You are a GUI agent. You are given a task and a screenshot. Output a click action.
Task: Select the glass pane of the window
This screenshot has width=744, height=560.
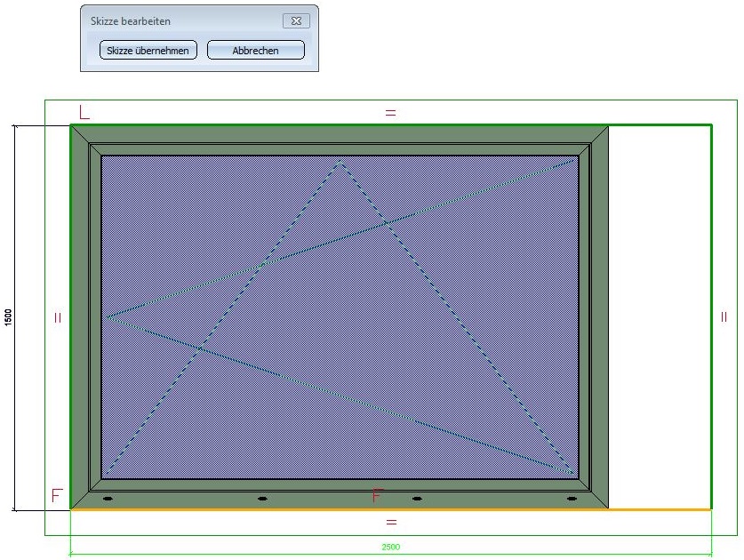tap(340, 317)
